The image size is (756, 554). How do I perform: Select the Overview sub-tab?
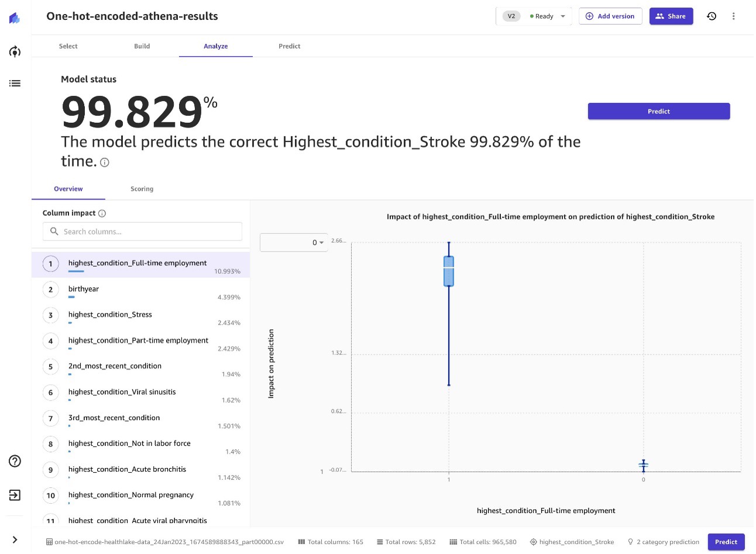(x=68, y=189)
